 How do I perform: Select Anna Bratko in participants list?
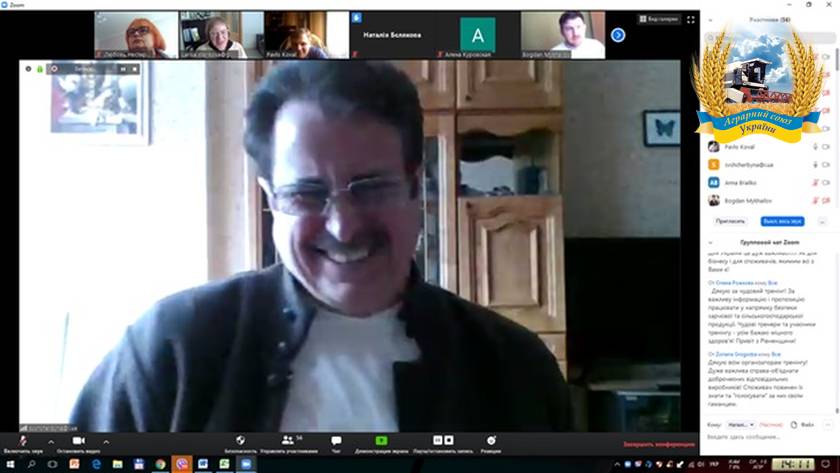[x=769, y=183]
